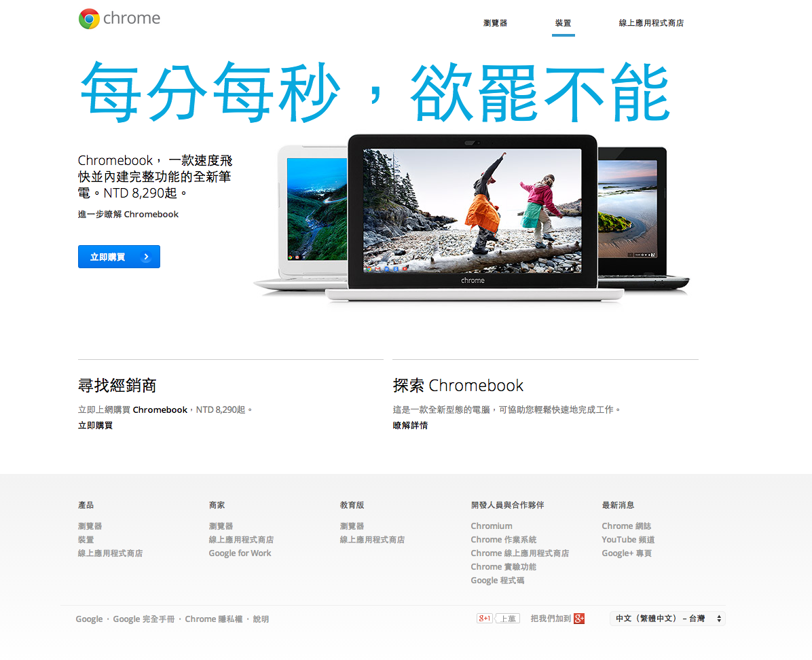This screenshot has width=812, height=660.
Task: Click the 探索 Chromebook heading
Action: tap(458, 386)
